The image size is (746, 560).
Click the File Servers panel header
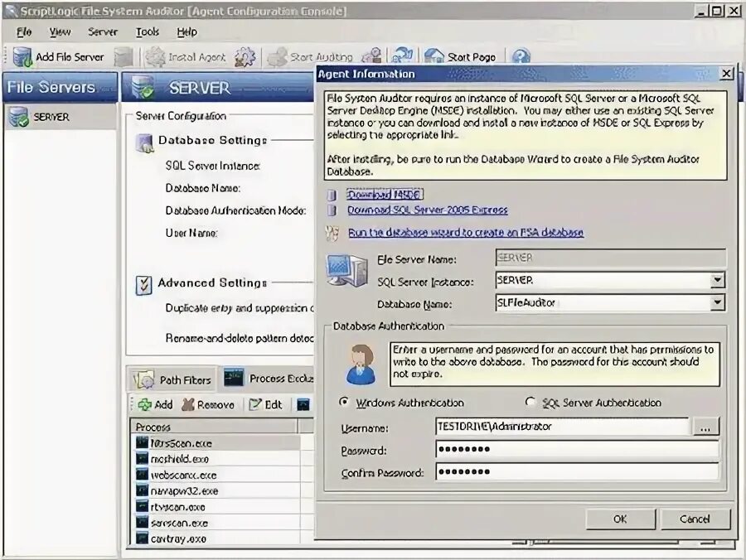tap(60, 87)
